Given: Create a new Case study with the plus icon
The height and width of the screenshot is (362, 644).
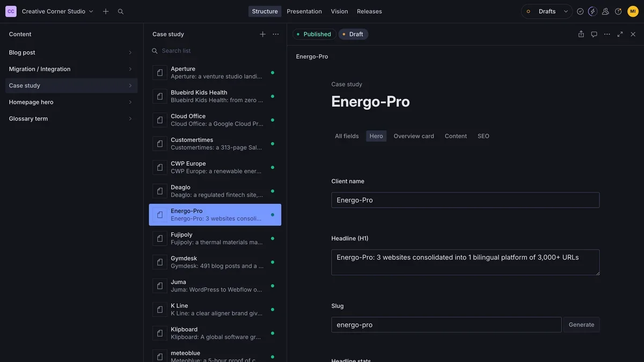Looking at the screenshot, I should click(x=262, y=34).
